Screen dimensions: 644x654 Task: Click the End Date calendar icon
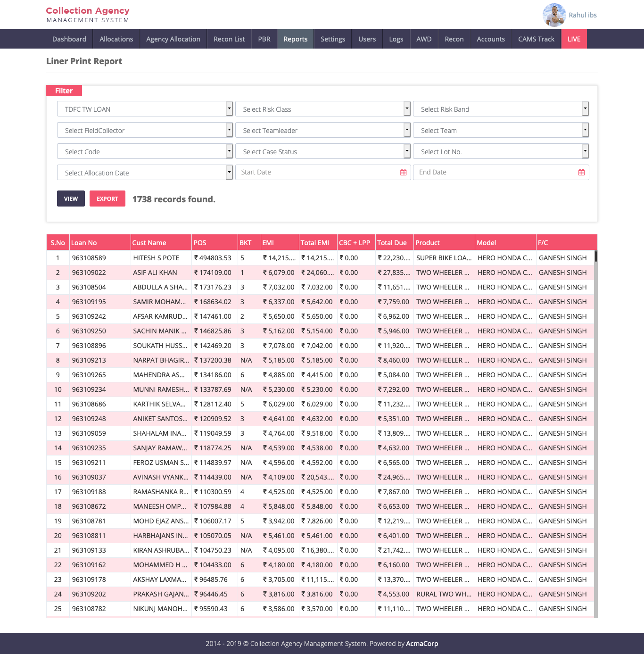point(581,173)
